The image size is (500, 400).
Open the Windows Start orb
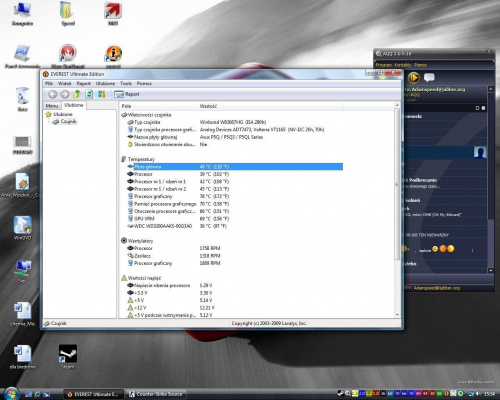pos(11,393)
